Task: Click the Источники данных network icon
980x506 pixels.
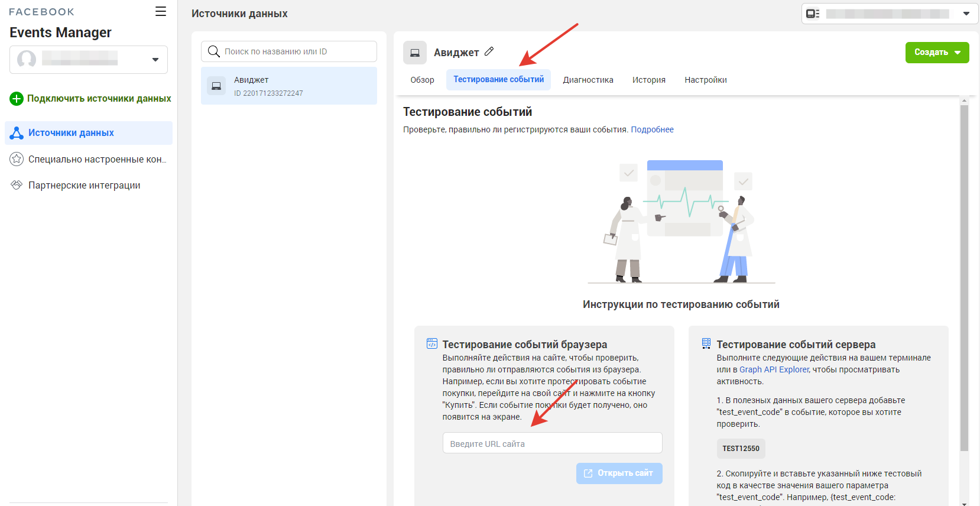Action: [x=17, y=133]
